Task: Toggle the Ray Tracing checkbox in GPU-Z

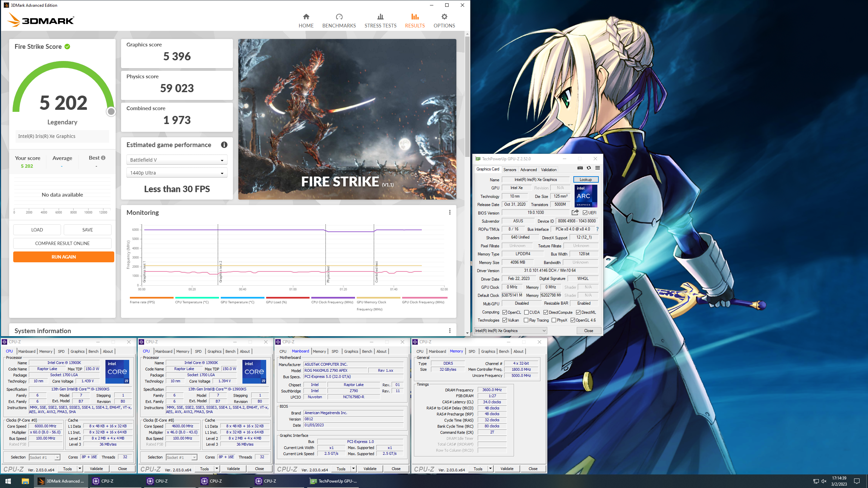Action: [x=526, y=320]
